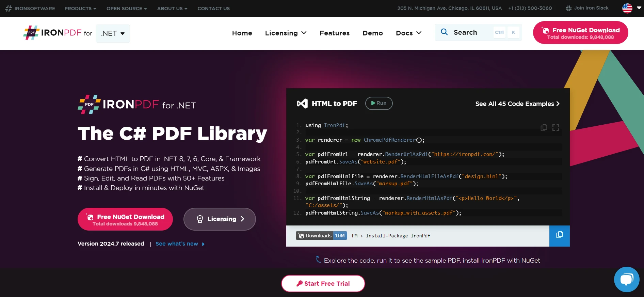This screenshot has height=297, width=644.
Task: Run the HTML to PDF code example
Action: (379, 103)
